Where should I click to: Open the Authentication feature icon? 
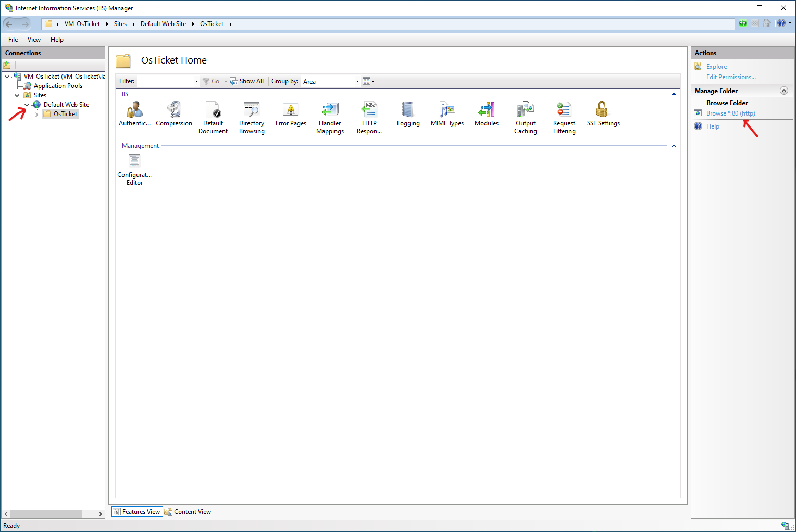point(134,114)
